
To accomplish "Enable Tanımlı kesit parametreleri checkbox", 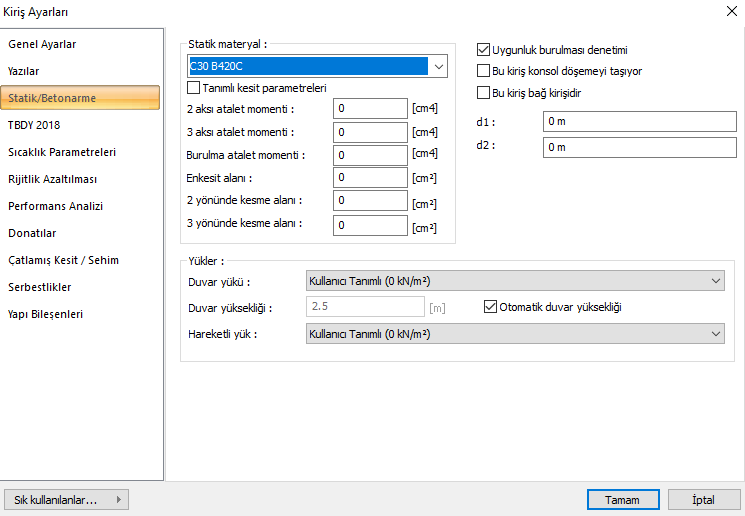I will click(194, 88).
